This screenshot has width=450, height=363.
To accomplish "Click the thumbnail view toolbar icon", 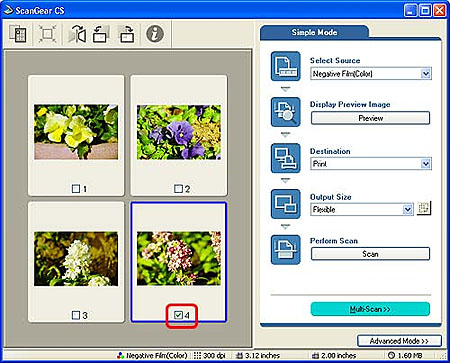I will click(18, 34).
